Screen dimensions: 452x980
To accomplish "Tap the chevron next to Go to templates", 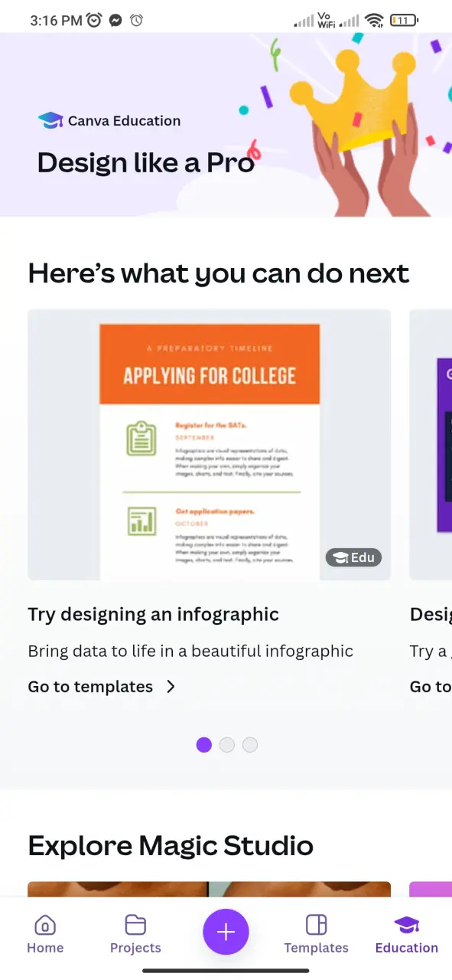I will tap(171, 687).
